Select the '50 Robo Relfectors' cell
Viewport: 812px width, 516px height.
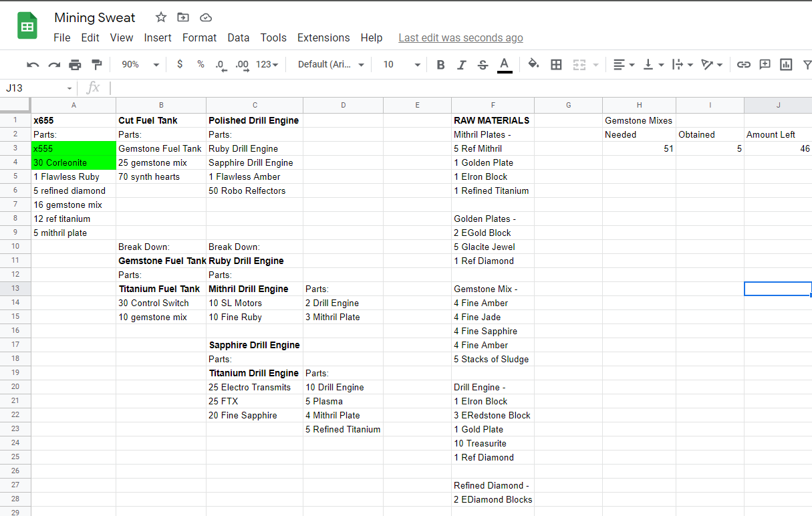tap(255, 190)
